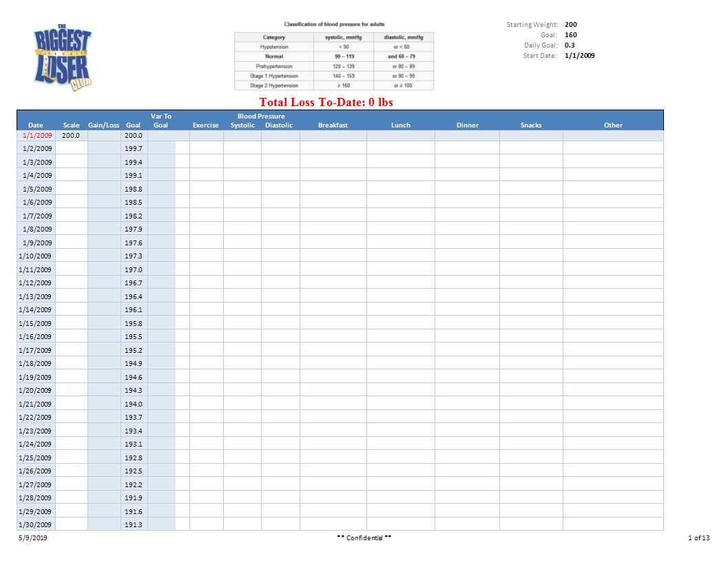The image size is (728, 563).
Task: Click the Prehypertension category cell
Action: point(274,66)
